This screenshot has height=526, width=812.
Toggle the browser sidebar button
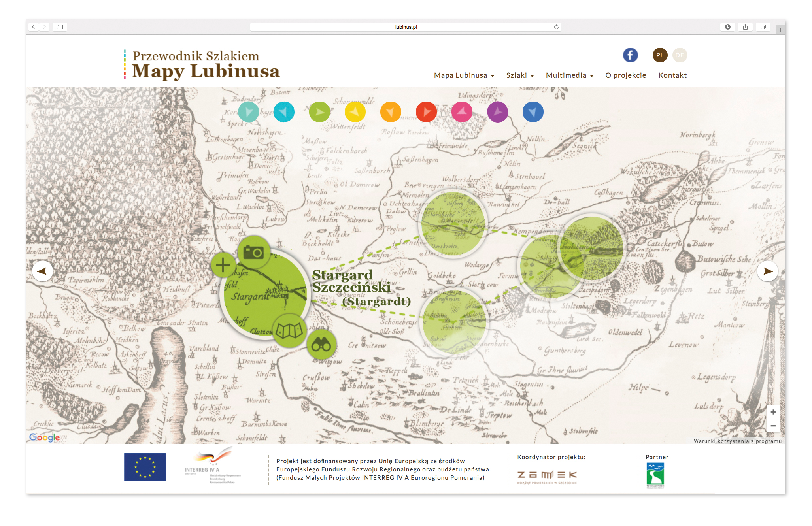tap(60, 27)
